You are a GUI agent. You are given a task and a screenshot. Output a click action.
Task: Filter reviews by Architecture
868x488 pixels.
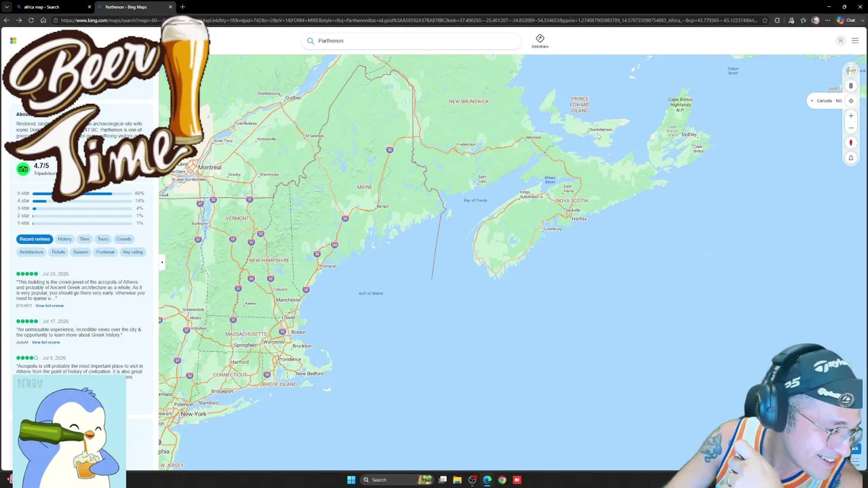[x=31, y=252]
